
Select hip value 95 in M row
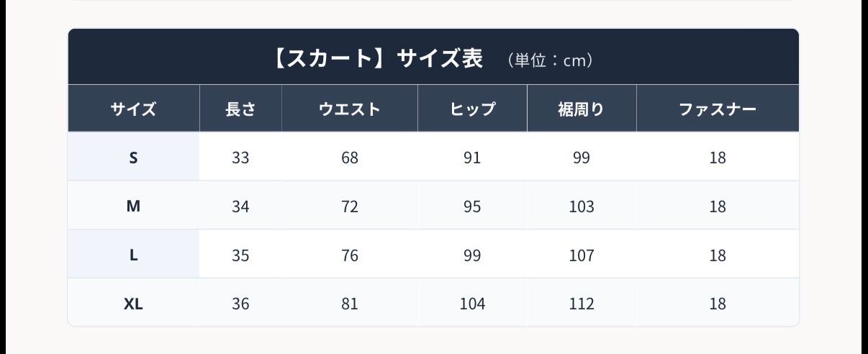tap(472, 206)
